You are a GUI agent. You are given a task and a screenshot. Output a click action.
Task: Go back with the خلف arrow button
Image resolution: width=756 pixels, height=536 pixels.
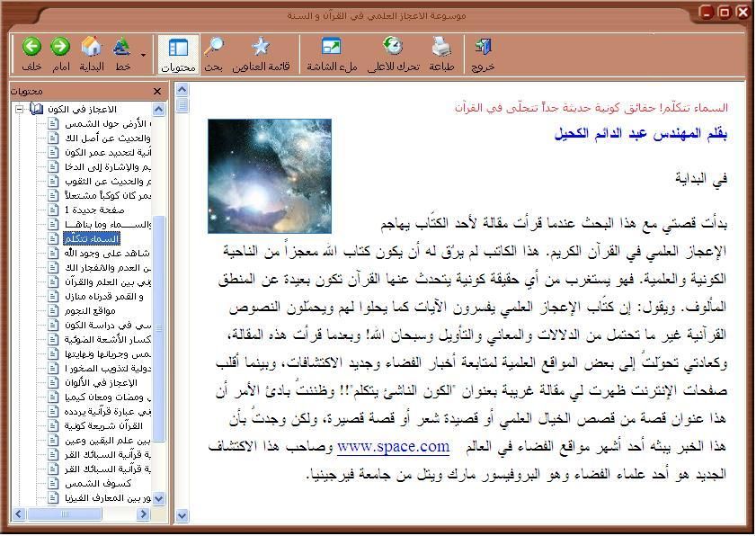point(31,54)
